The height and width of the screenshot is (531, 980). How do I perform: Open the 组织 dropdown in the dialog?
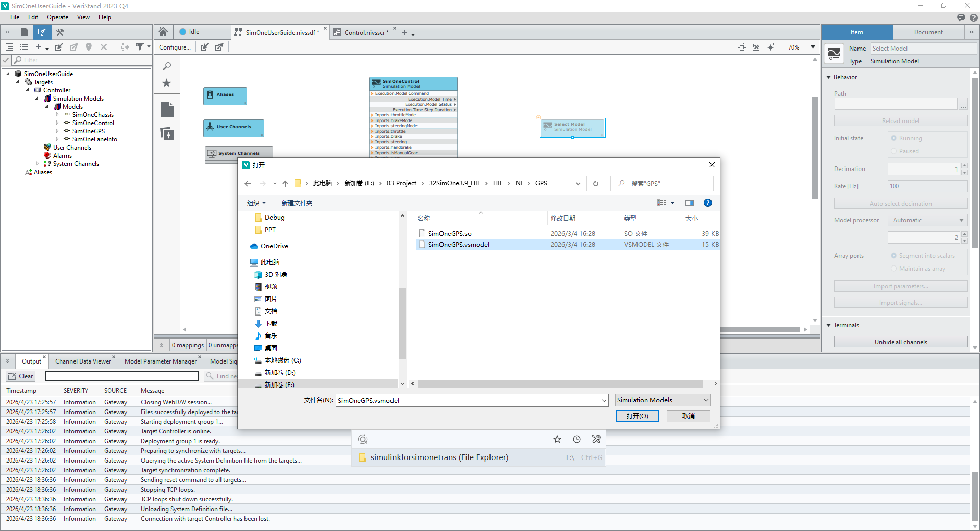coord(256,203)
